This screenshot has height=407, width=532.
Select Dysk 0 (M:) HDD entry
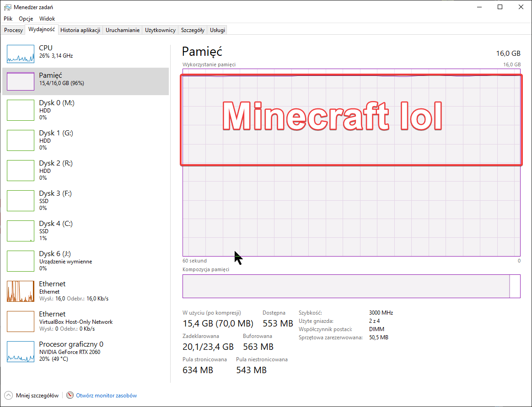tap(56, 110)
